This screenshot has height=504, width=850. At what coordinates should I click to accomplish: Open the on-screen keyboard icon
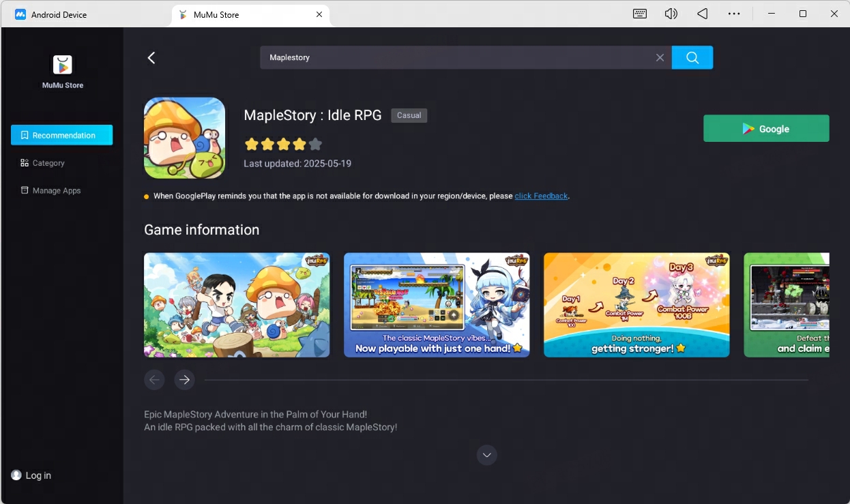[x=639, y=14]
